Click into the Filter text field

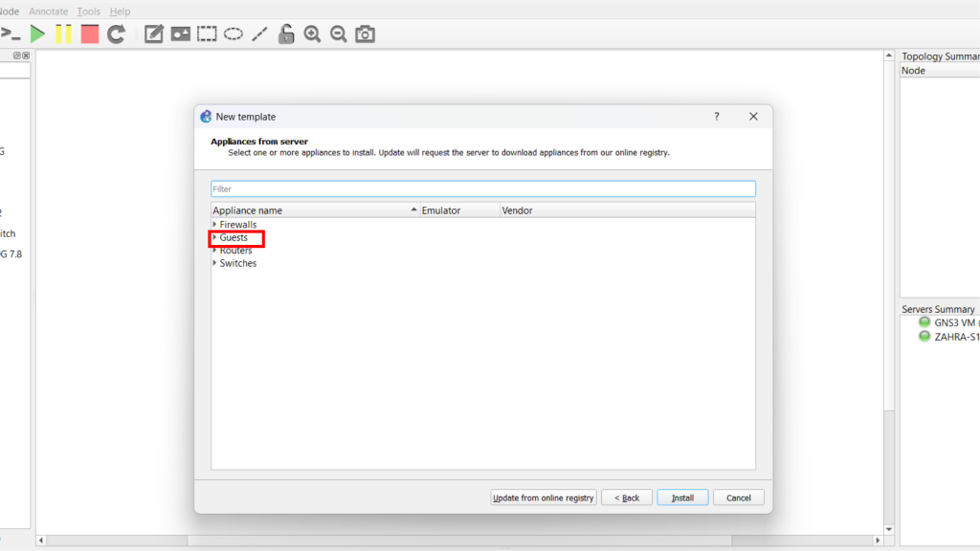pos(482,189)
